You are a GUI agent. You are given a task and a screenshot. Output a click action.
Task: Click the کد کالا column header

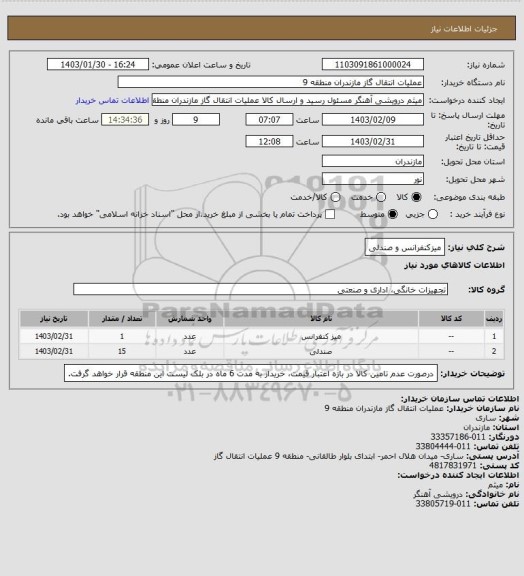point(451,318)
